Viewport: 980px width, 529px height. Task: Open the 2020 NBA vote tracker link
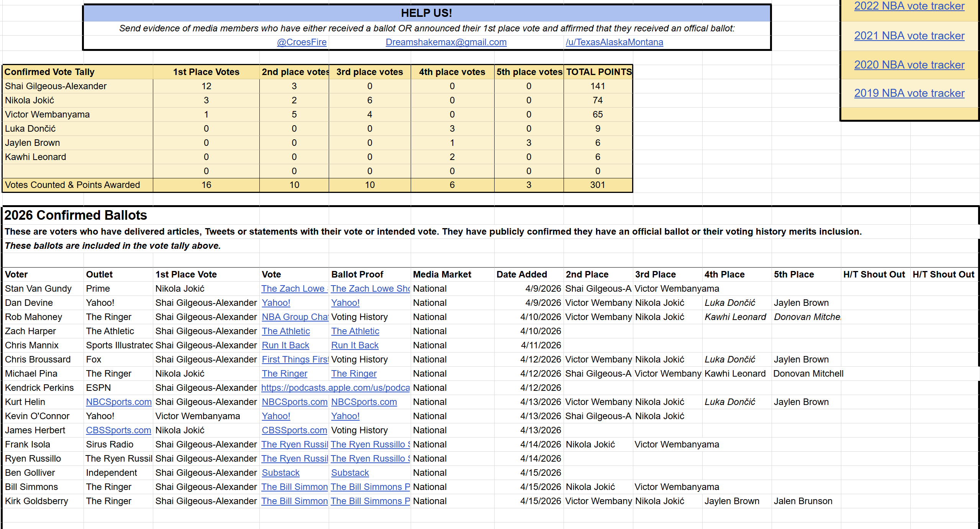(x=909, y=65)
